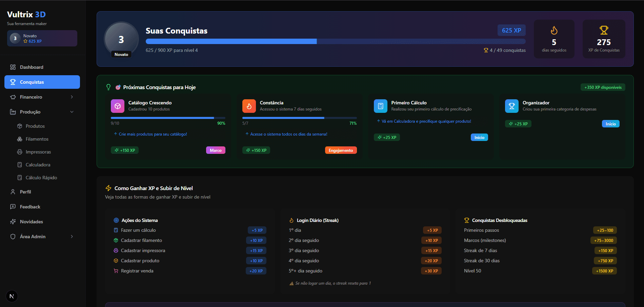Click the Marco tag on Catálogo Crescendo
Image resolution: width=644 pixels, height=307 pixels.
pos(216,150)
